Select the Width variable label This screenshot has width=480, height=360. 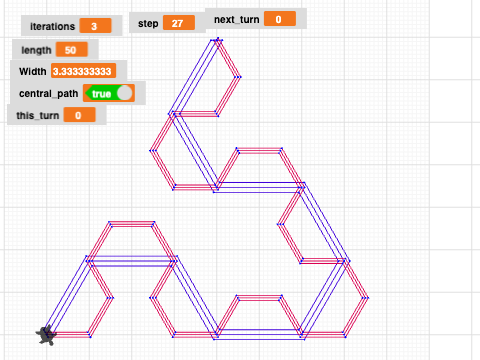33,71
